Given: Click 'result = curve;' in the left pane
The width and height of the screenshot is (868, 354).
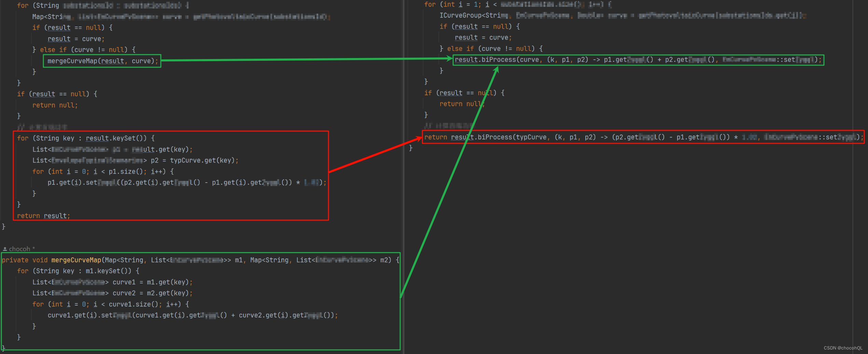Looking at the screenshot, I should (76, 39).
